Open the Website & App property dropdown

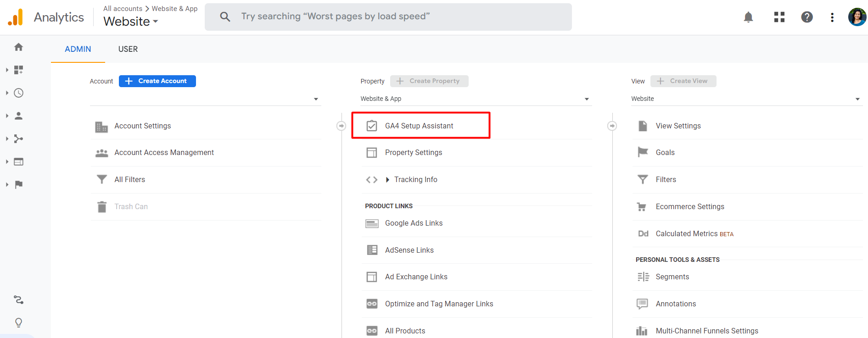475,99
